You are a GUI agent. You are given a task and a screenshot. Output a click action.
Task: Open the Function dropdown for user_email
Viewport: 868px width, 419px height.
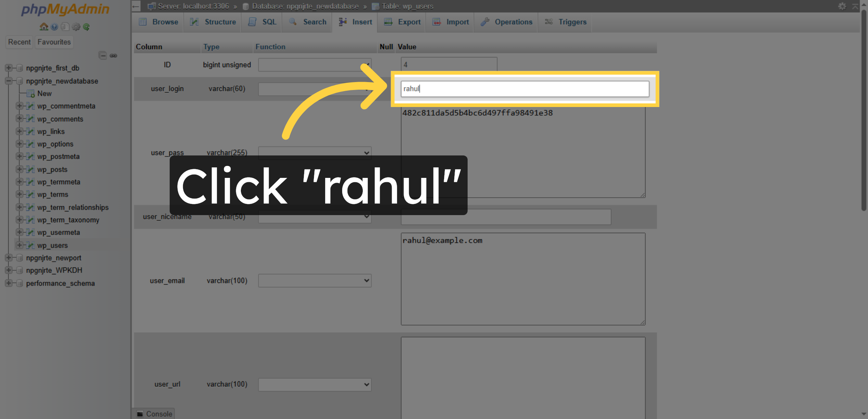(314, 281)
